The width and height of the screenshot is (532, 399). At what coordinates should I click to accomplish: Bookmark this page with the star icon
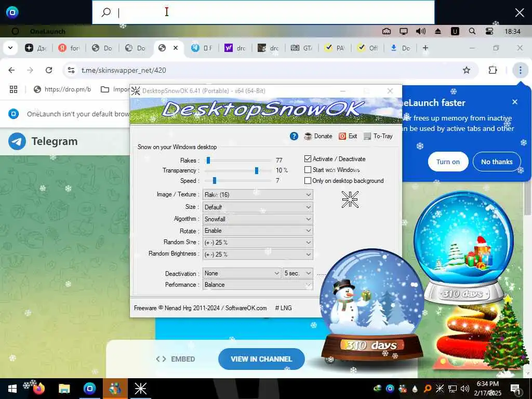click(467, 70)
